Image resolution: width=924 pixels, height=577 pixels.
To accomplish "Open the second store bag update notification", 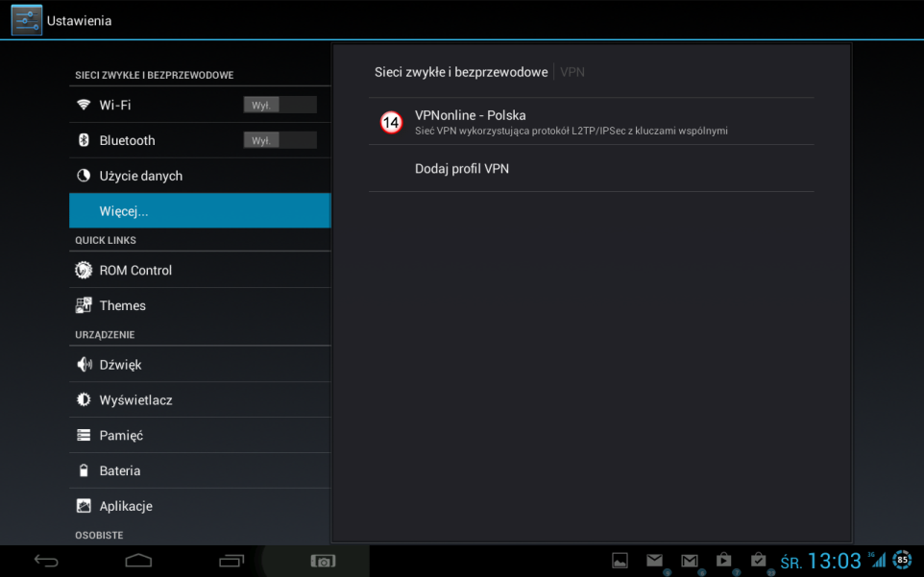I will (759, 560).
